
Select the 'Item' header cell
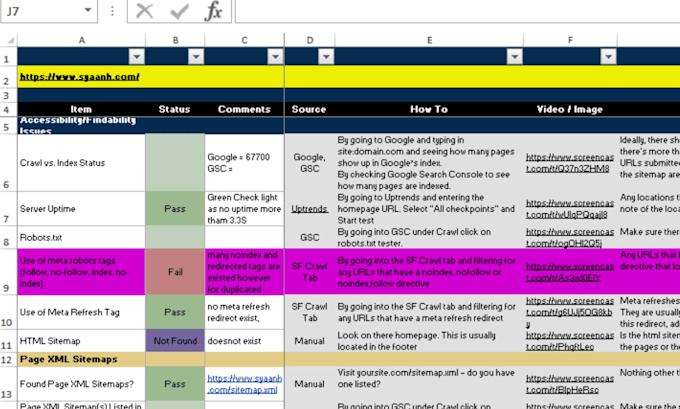pyautogui.click(x=82, y=109)
